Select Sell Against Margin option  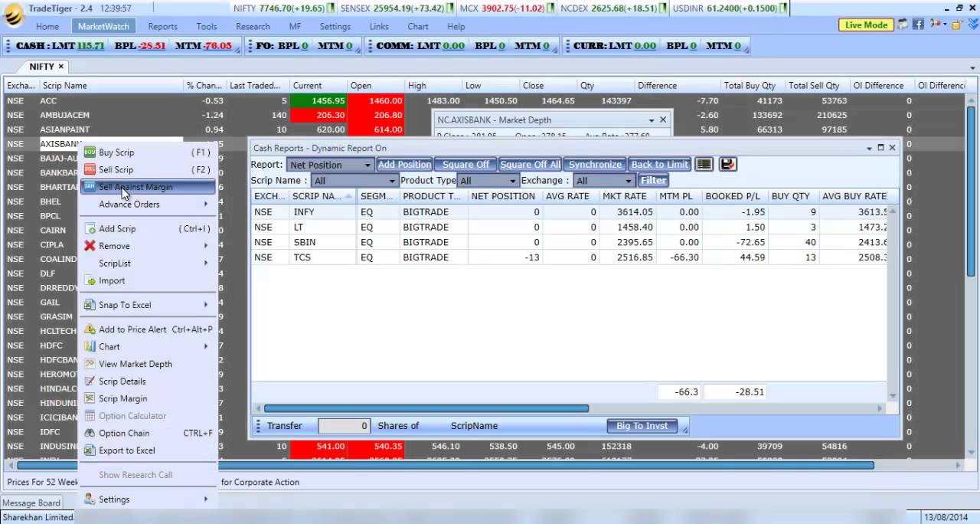(149, 187)
